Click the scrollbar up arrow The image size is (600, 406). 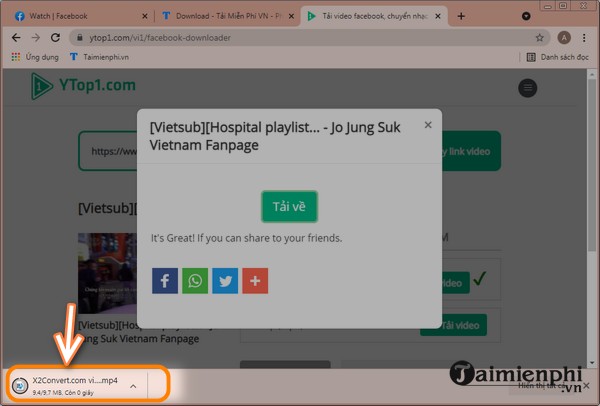point(592,74)
